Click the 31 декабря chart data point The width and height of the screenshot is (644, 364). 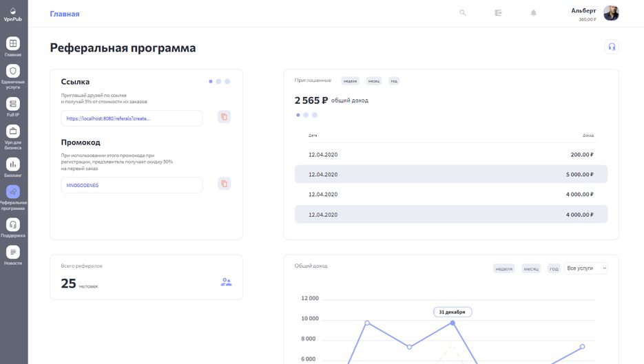[x=453, y=323]
